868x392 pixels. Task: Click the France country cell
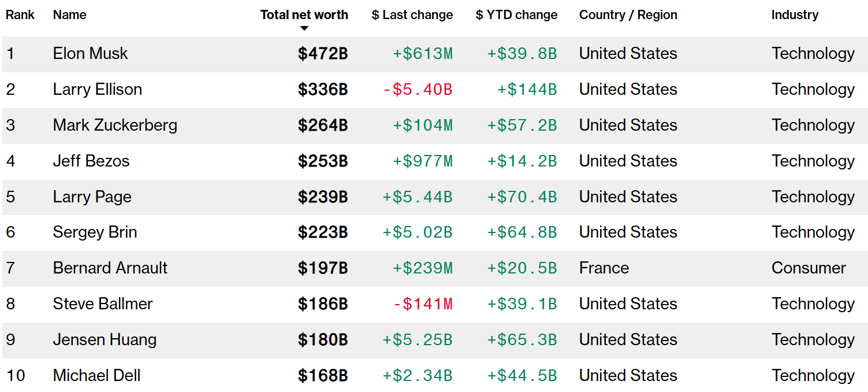click(x=603, y=268)
